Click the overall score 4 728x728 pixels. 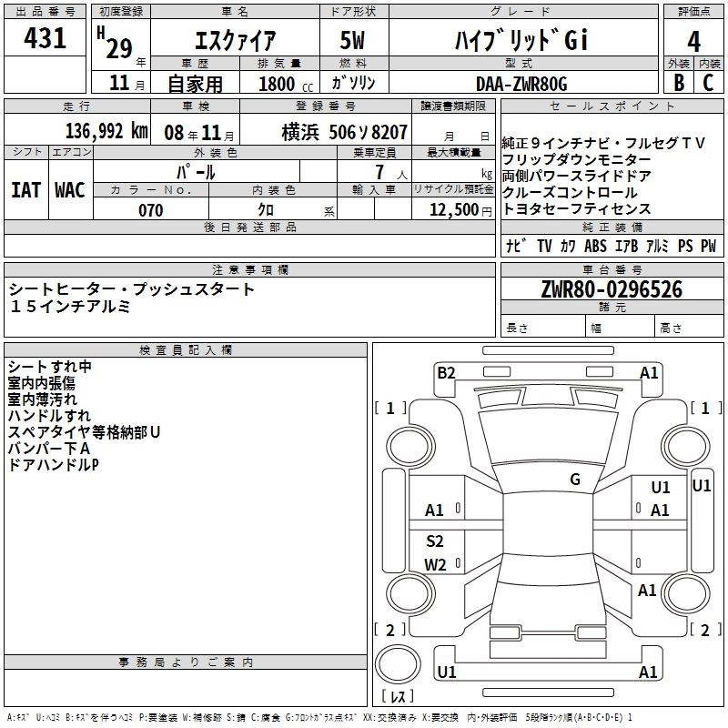click(x=693, y=42)
